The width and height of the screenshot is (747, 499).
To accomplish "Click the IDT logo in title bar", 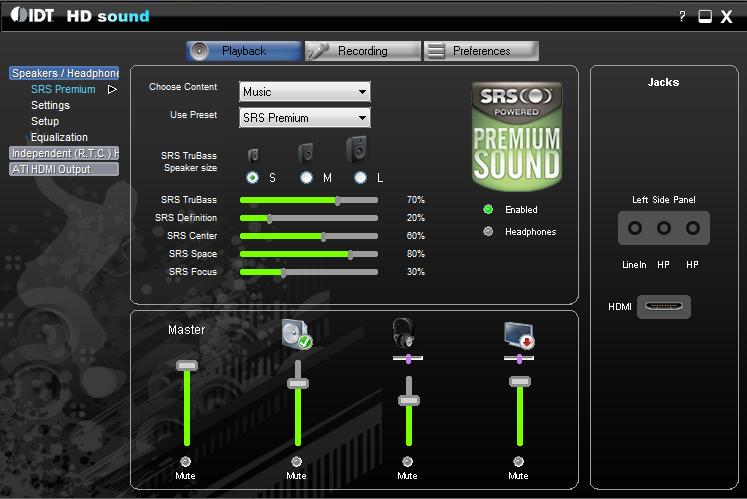I will (x=32, y=15).
